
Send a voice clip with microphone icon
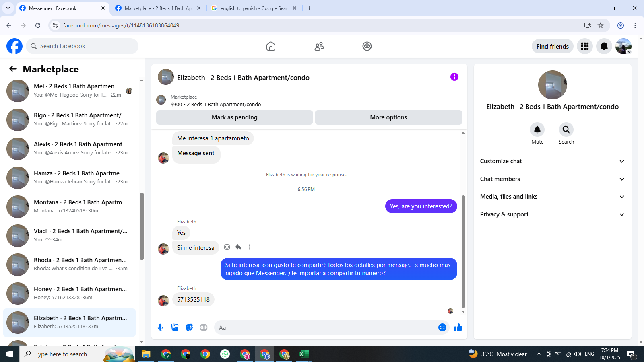[x=160, y=327]
